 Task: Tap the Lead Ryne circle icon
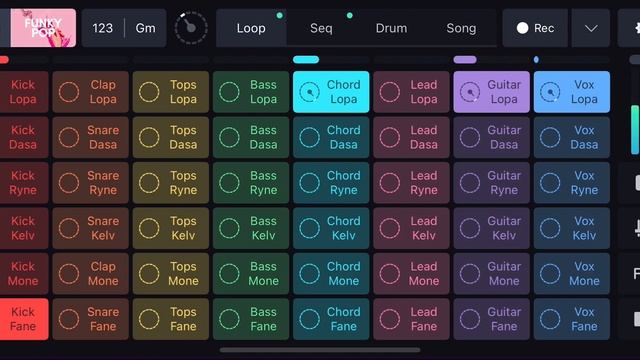(389, 182)
